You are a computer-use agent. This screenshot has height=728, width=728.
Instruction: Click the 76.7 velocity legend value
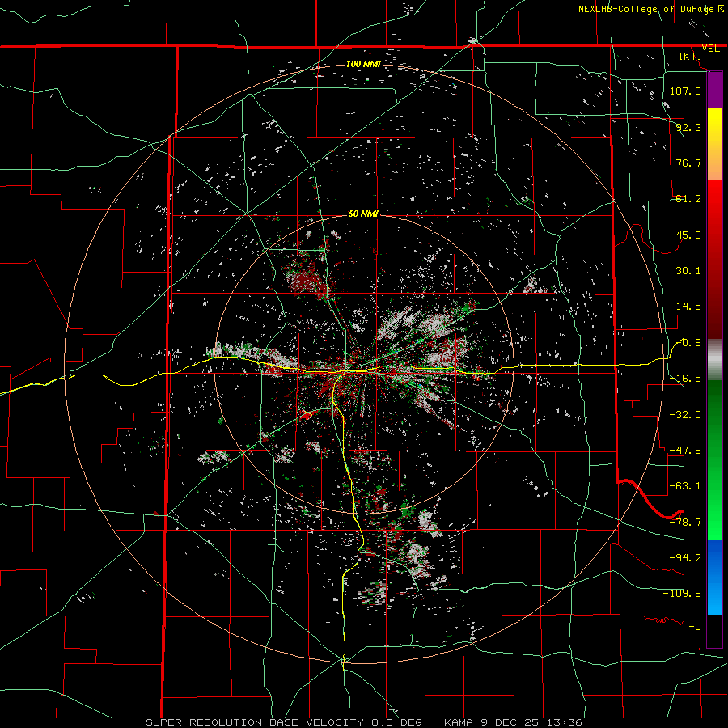688,163
